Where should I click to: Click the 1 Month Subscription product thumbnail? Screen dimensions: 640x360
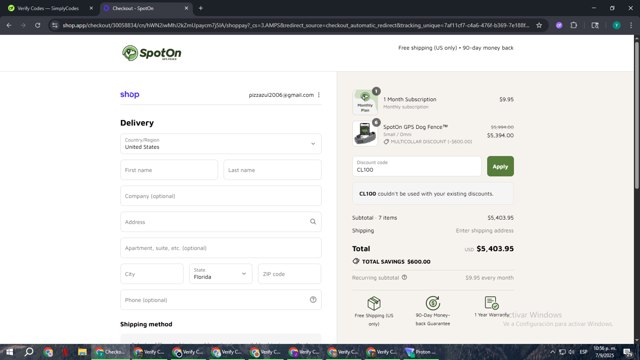click(365, 102)
